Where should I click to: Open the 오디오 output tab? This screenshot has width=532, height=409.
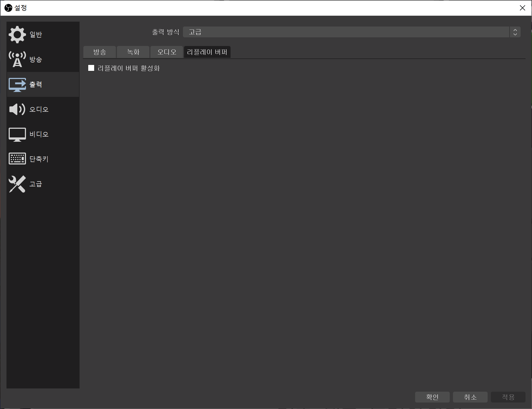[167, 52]
